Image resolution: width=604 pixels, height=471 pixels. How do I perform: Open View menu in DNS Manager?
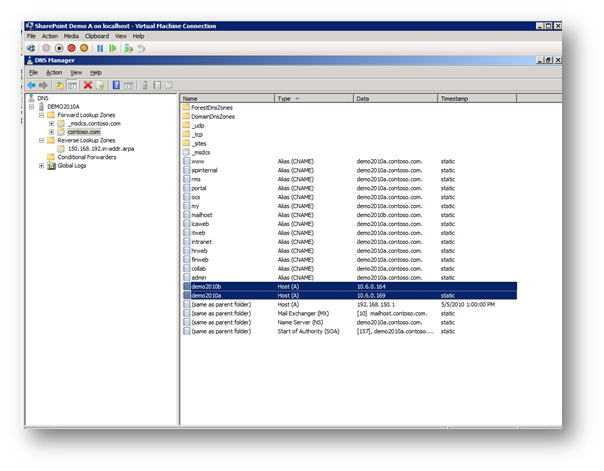pyautogui.click(x=76, y=72)
